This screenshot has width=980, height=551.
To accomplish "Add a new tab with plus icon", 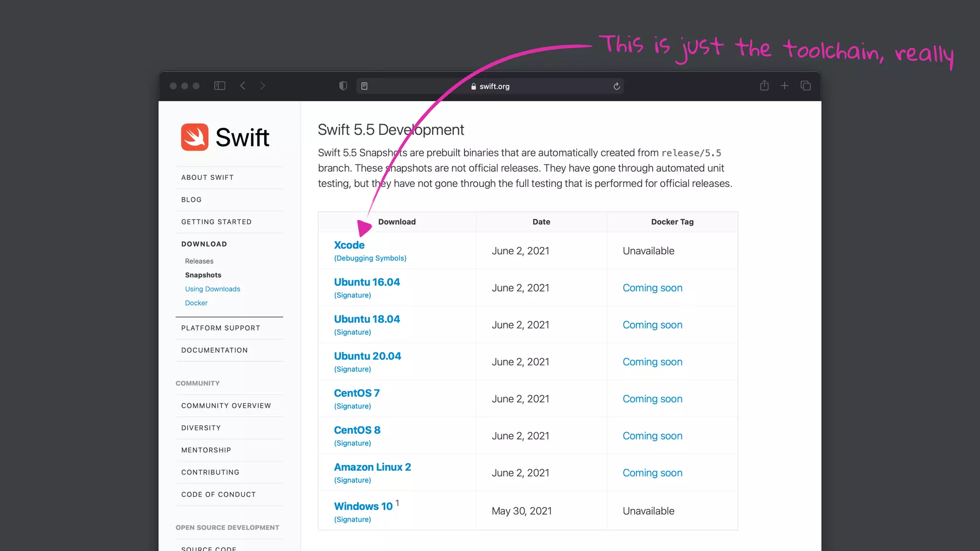I will click(785, 86).
